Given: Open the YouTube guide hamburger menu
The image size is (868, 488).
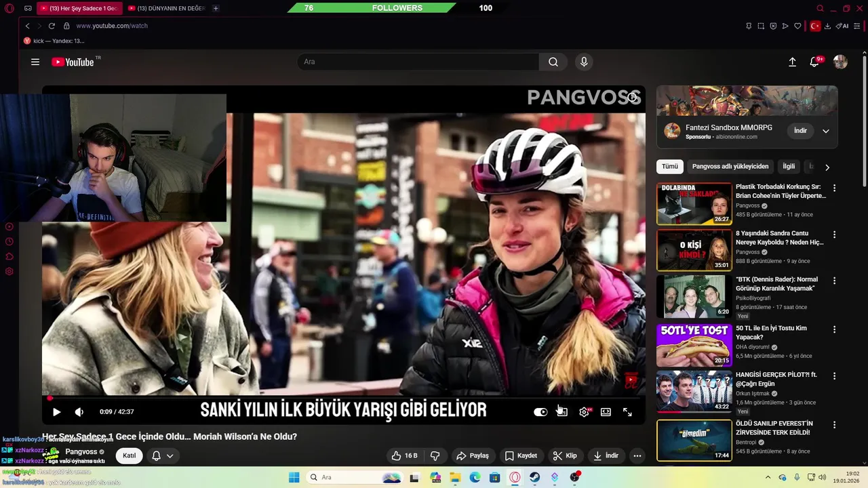Looking at the screenshot, I should click(35, 62).
